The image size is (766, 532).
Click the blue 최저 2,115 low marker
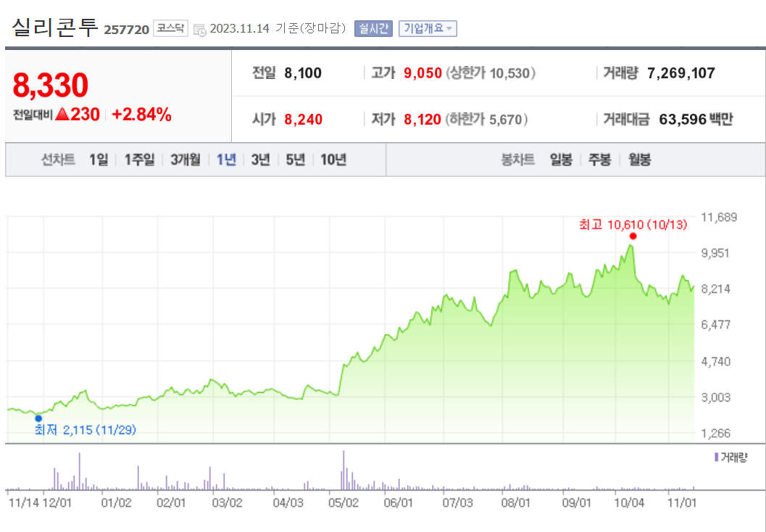click(38, 418)
